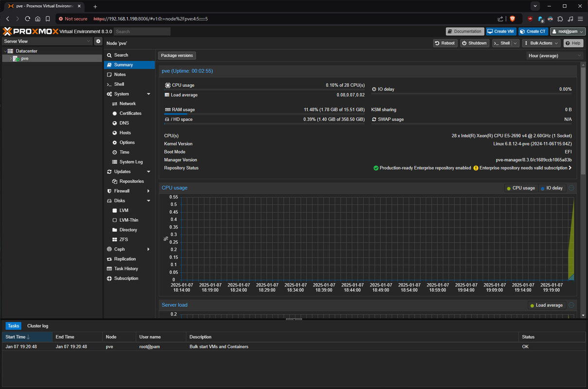Open Server load chart options icon
Screen dimensions: 588x389
click(x=571, y=305)
